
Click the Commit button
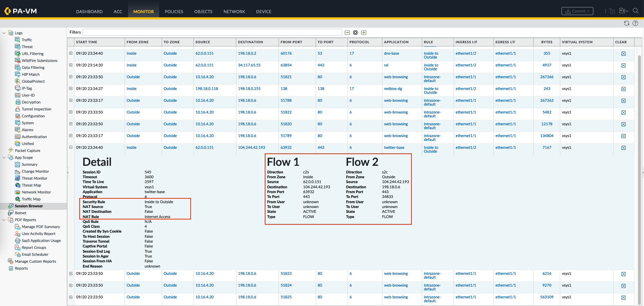tap(577, 11)
